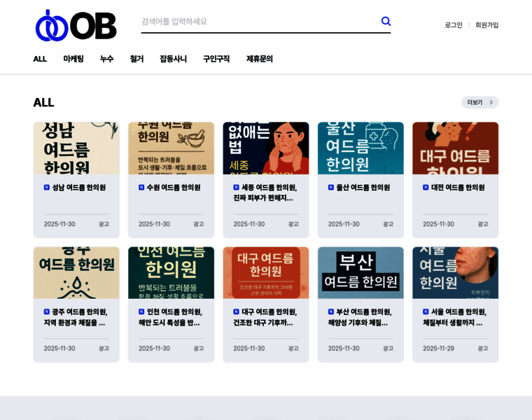Click the 회원가입 link

[x=486, y=25]
